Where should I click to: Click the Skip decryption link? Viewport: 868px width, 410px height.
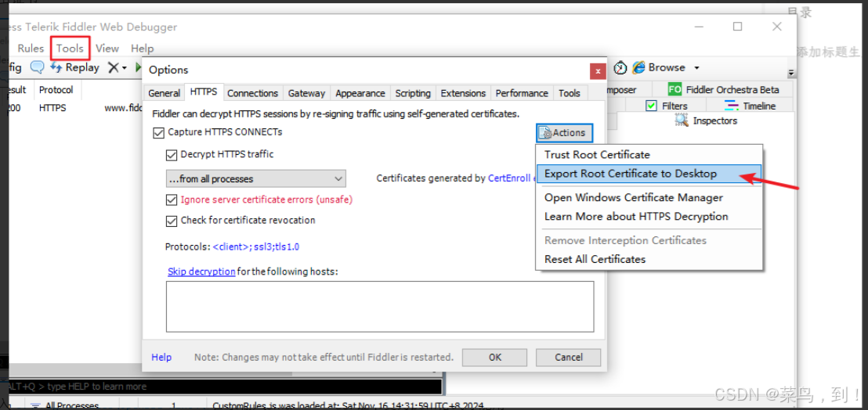tap(201, 272)
